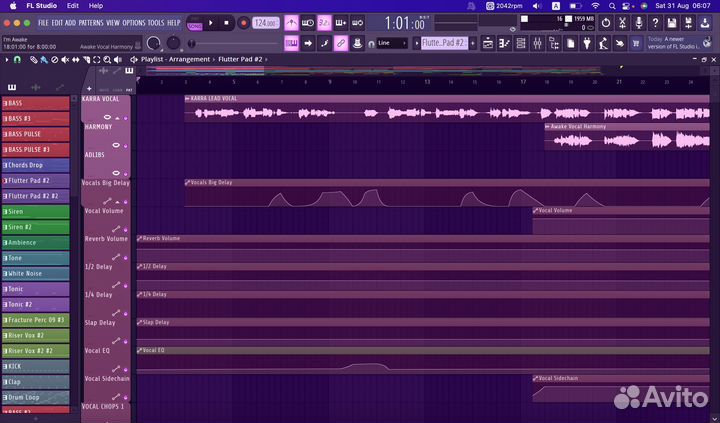Toggle mute dot on Slap Delay track
Screen dimensions: 720x423
coord(125,341)
